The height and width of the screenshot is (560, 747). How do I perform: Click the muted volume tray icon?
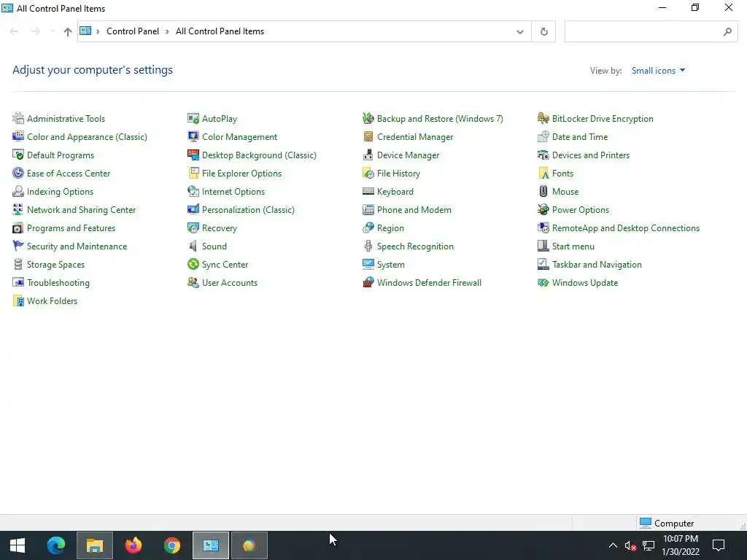630,545
